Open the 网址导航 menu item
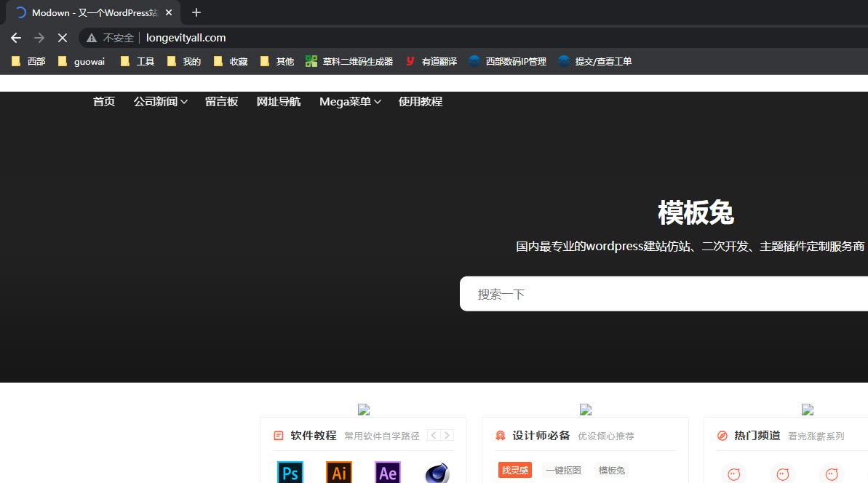Screen dimensions: 868x483 click(279, 101)
